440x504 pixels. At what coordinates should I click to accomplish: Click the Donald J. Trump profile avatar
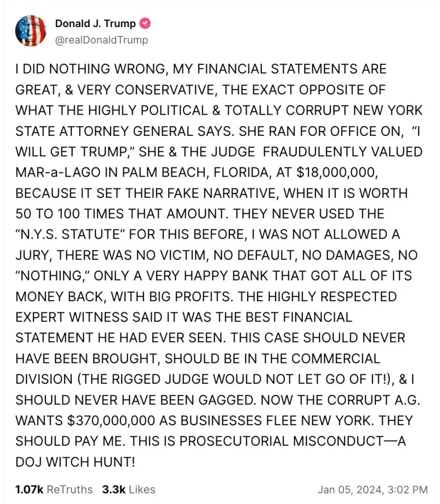pos(31,31)
